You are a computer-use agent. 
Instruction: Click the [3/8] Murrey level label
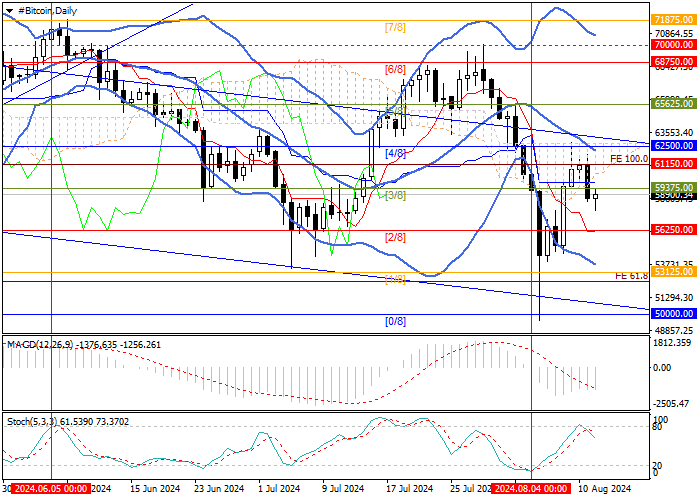tap(395, 195)
